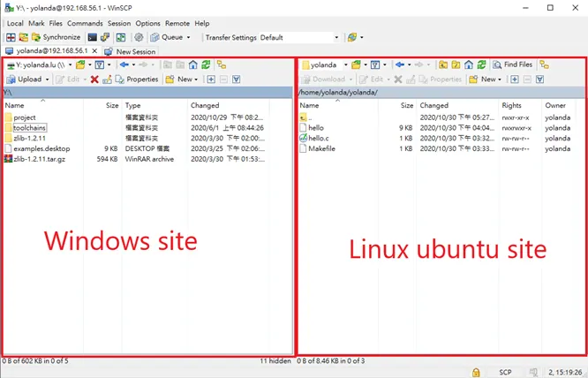
Task: Click the remote panel Root Directory icon
Action: [x=456, y=64]
